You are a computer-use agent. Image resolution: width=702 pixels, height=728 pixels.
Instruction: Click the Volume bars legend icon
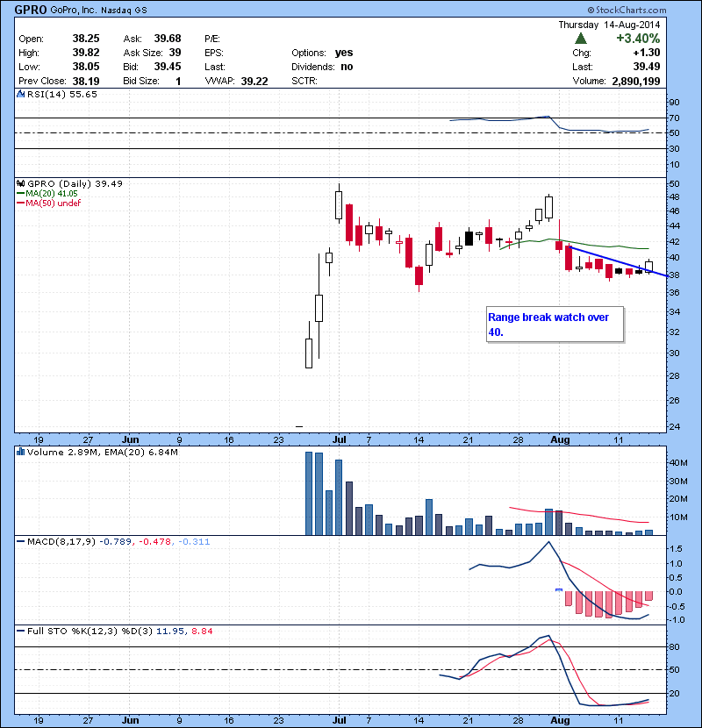click(x=20, y=452)
